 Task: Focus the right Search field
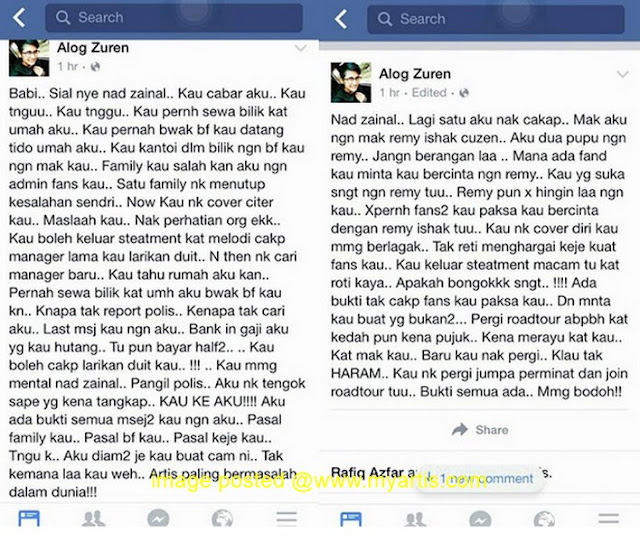(496, 19)
